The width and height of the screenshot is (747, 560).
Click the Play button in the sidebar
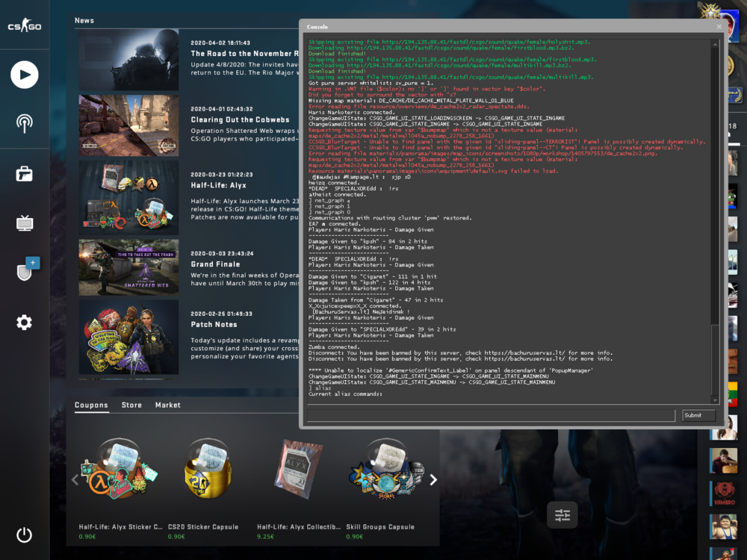tap(24, 75)
